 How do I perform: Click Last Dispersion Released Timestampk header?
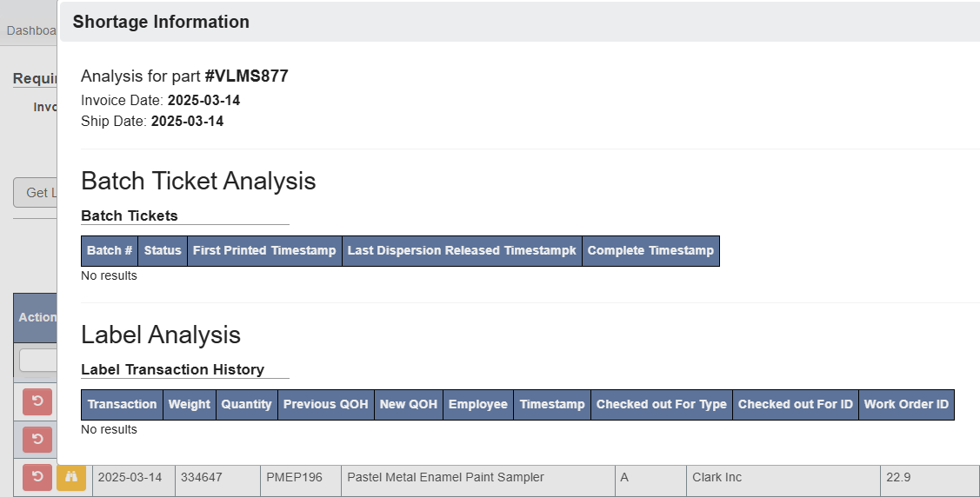point(462,251)
